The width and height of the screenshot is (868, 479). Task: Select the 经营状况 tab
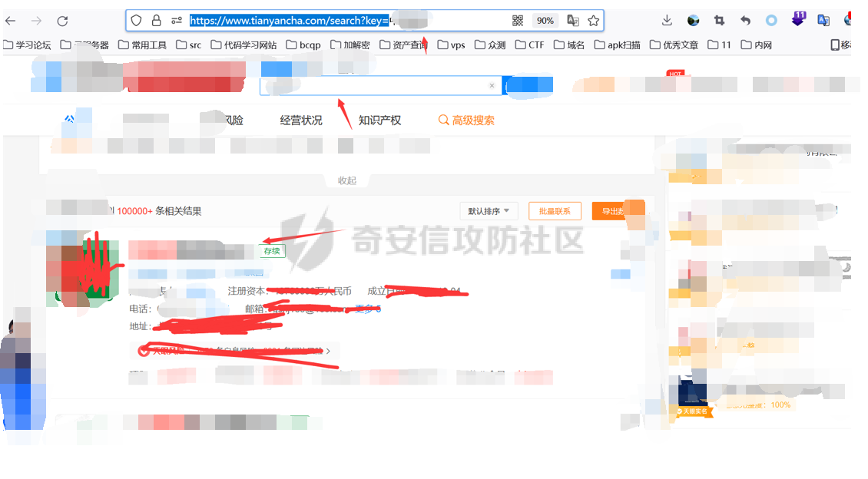point(301,121)
